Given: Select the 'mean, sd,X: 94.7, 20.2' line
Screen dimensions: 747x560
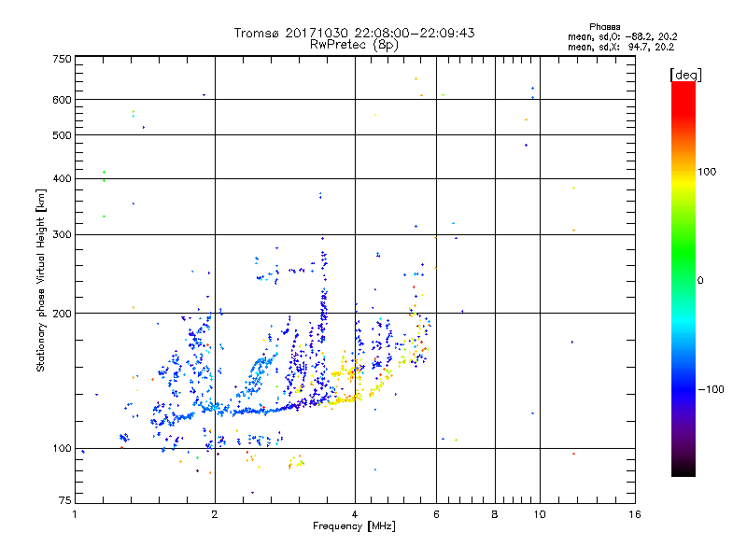Looking at the screenshot, I should 621,47.
